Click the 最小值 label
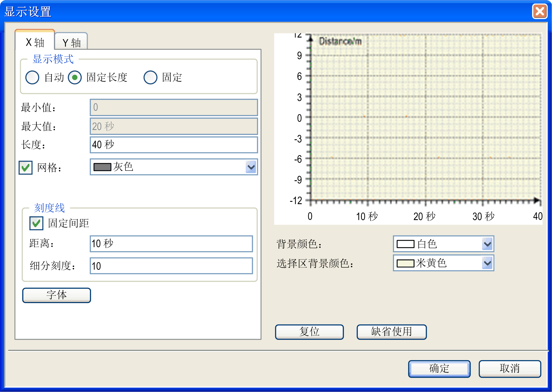Viewport: 552px width, 392px height. click(39, 108)
